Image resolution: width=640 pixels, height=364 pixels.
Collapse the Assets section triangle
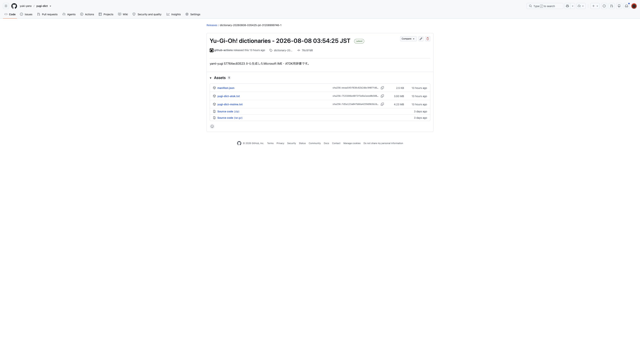(211, 78)
